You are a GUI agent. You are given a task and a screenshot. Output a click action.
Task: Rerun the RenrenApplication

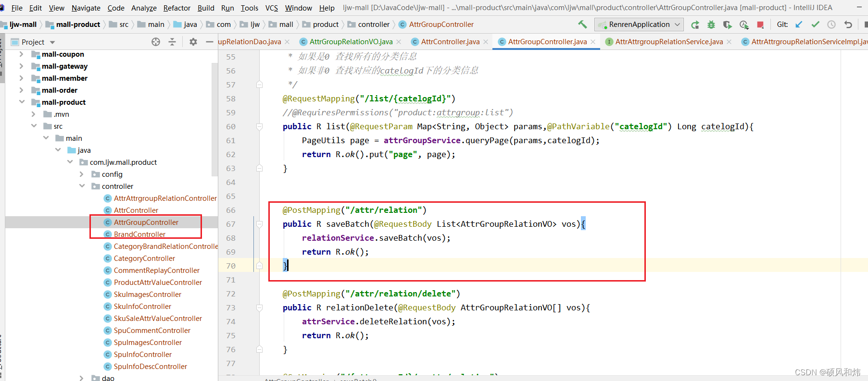click(695, 25)
